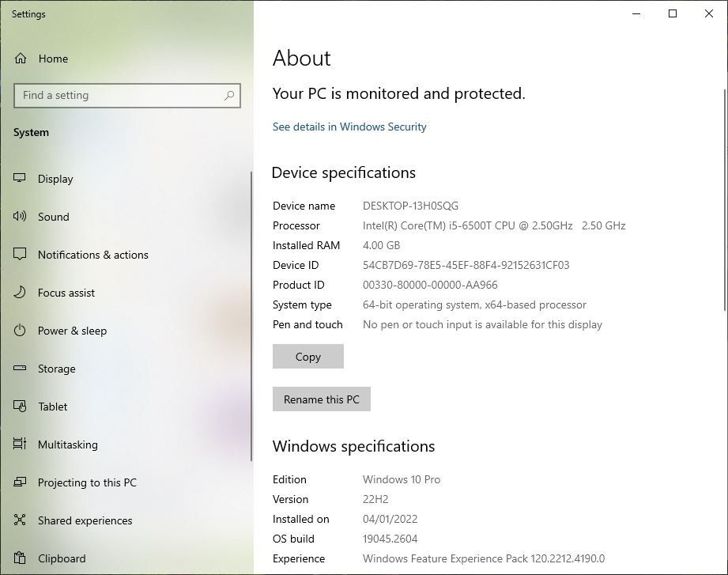Maximize the Settings window
Image resolution: width=728 pixels, height=575 pixels.
pos(673,13)
